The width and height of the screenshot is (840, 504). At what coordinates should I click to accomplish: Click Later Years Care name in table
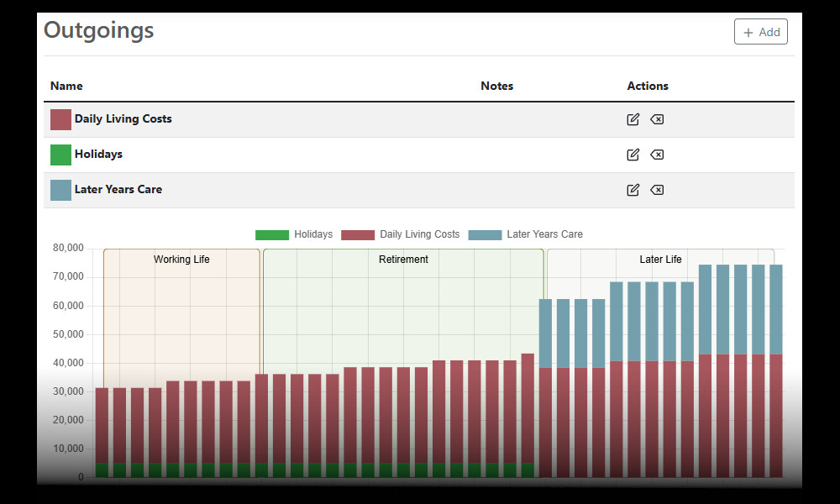pyautogui.click(x=118, y=190)
